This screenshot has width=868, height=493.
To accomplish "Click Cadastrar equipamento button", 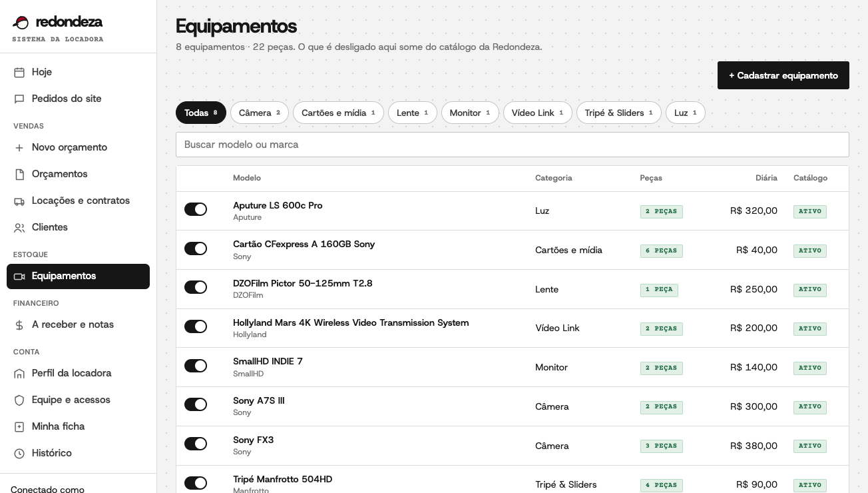I will pos(783,75).
